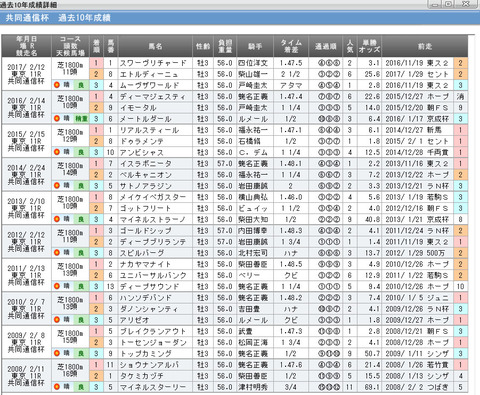Select horse name マイネルスターリー
Image resolution: width=480 pixels, height=395 pixels.
pyautogui.click(x=153, y=387)
